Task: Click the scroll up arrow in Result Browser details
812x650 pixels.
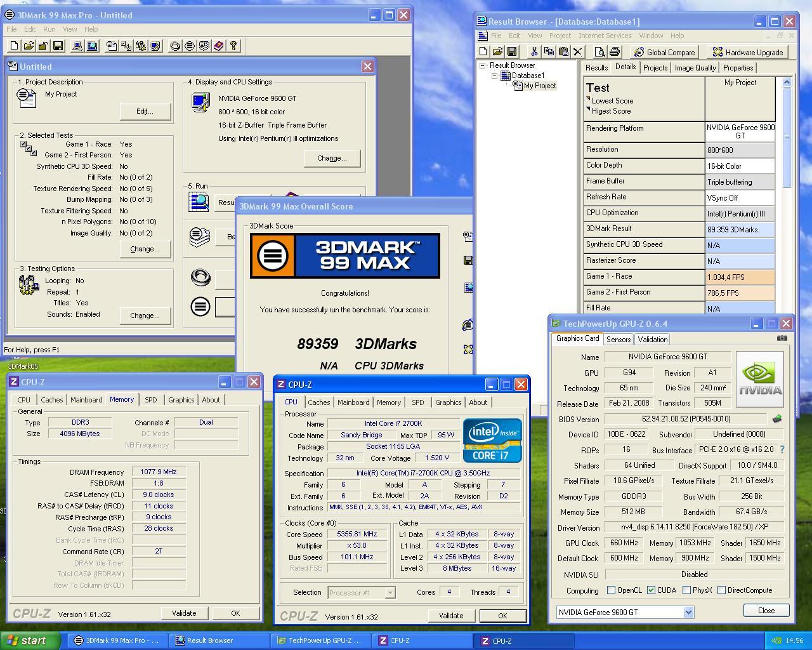Action: coord(787,82)
